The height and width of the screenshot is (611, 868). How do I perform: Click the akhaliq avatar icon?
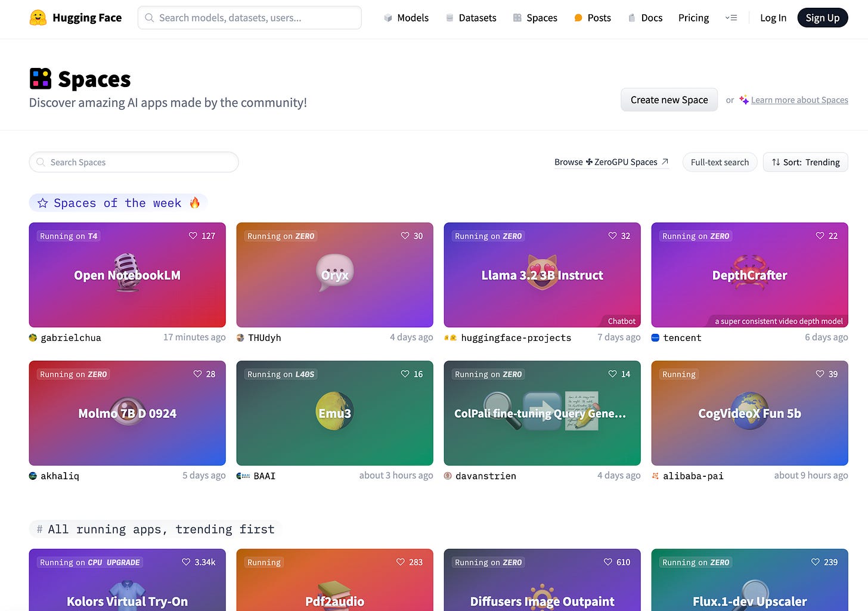point(33,476)
